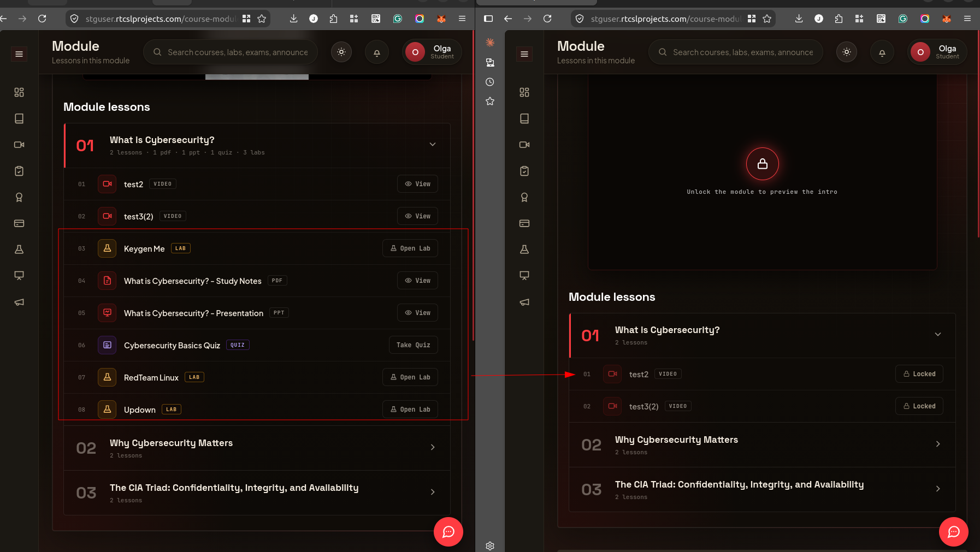The image size is (980, 552).
Task: Click the lock icon in the intro preview
Action: click(763, 164)
